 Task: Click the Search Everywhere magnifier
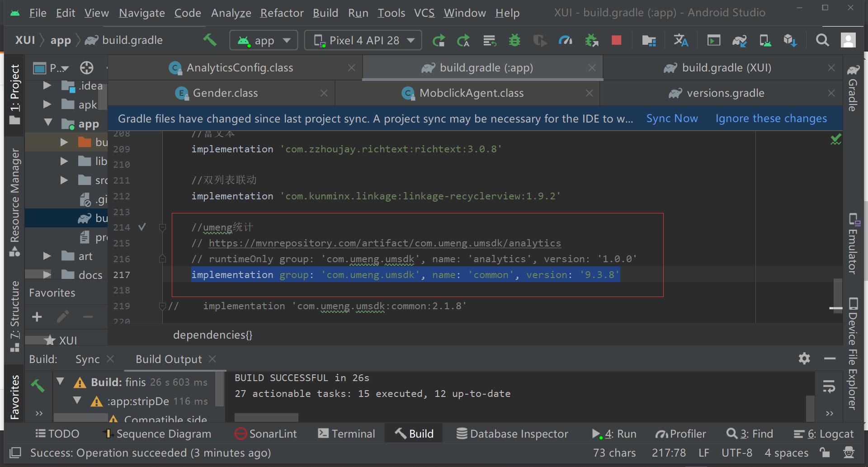tap(822, 41)
